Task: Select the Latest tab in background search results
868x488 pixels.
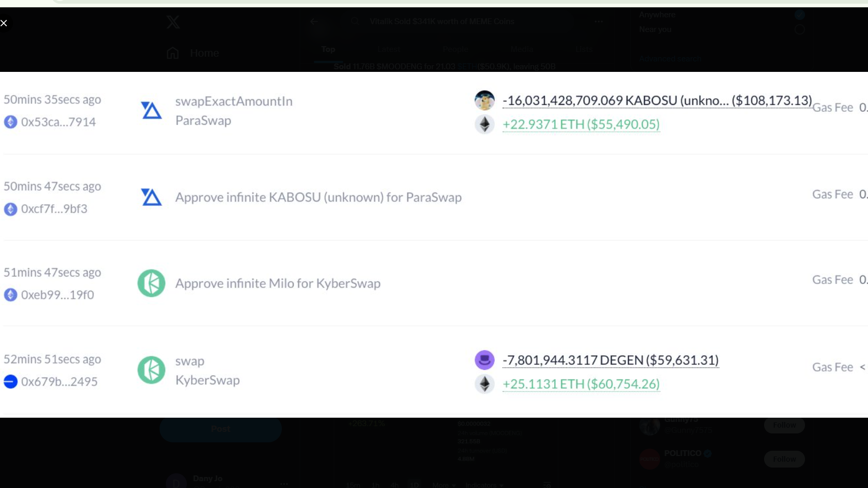Action: 388,49
